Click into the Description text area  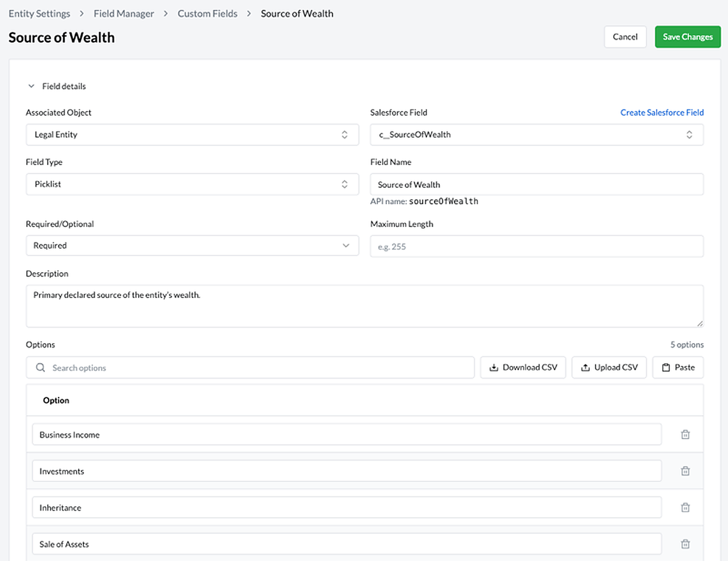365,306
